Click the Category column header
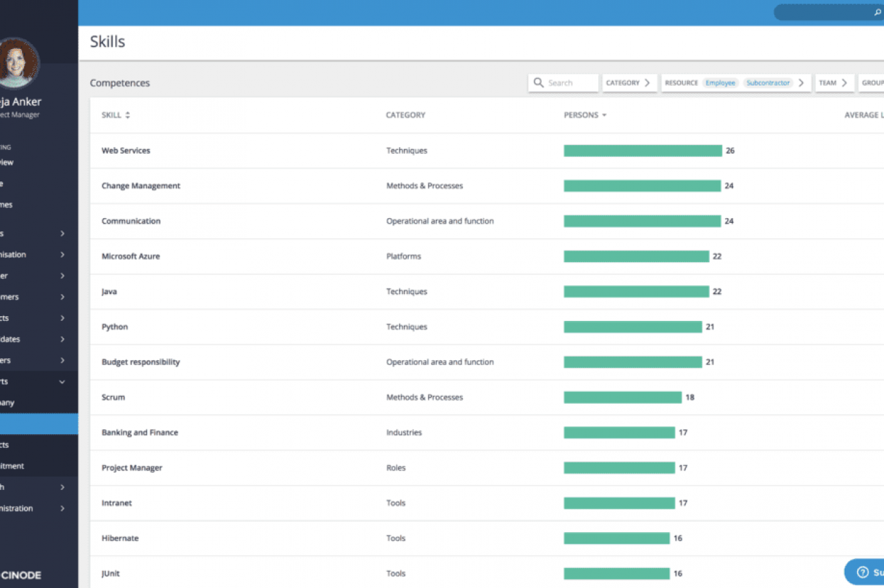 pos(405,115)
